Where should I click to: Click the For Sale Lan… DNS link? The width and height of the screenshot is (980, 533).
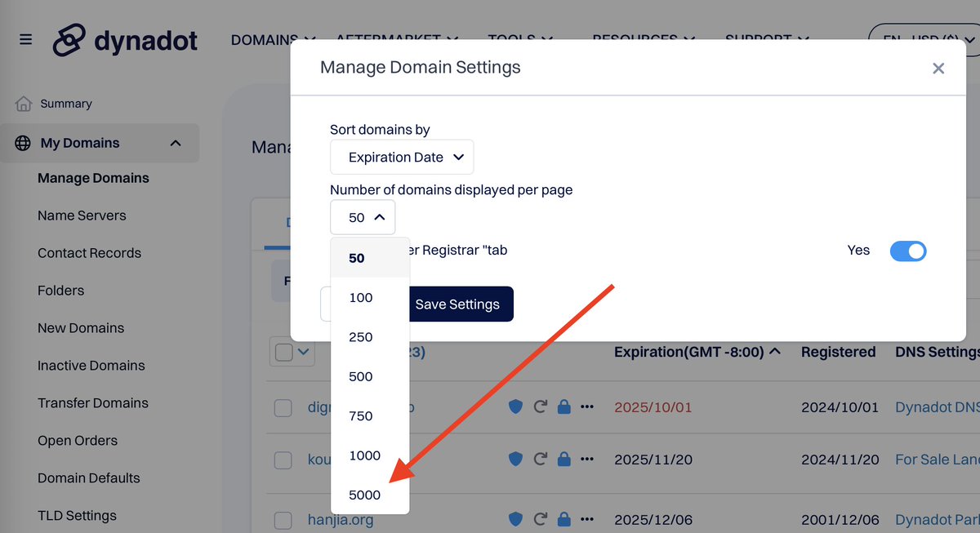(x=937, y=460)
